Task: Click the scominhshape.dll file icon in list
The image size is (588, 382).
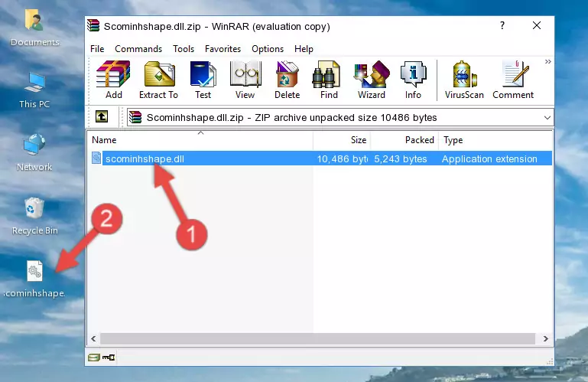Action: [x=96, y=158]
